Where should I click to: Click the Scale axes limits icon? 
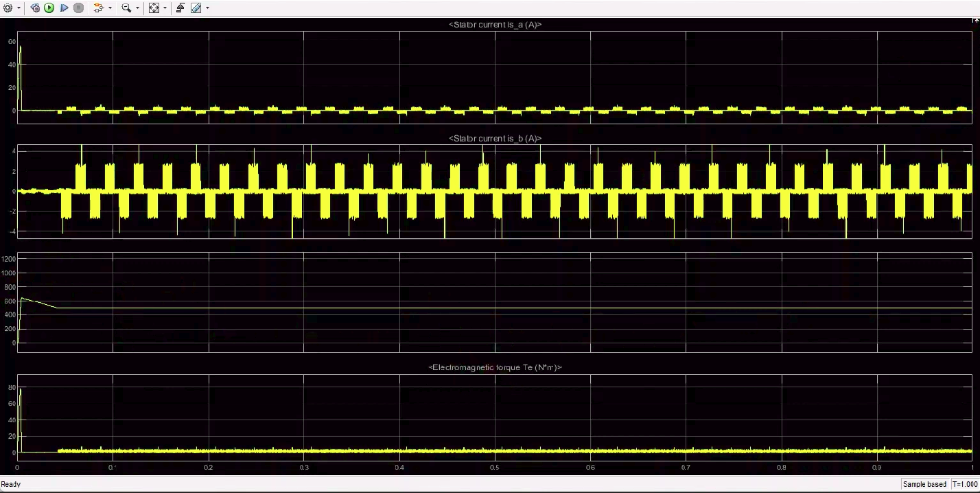pos(154,8)
